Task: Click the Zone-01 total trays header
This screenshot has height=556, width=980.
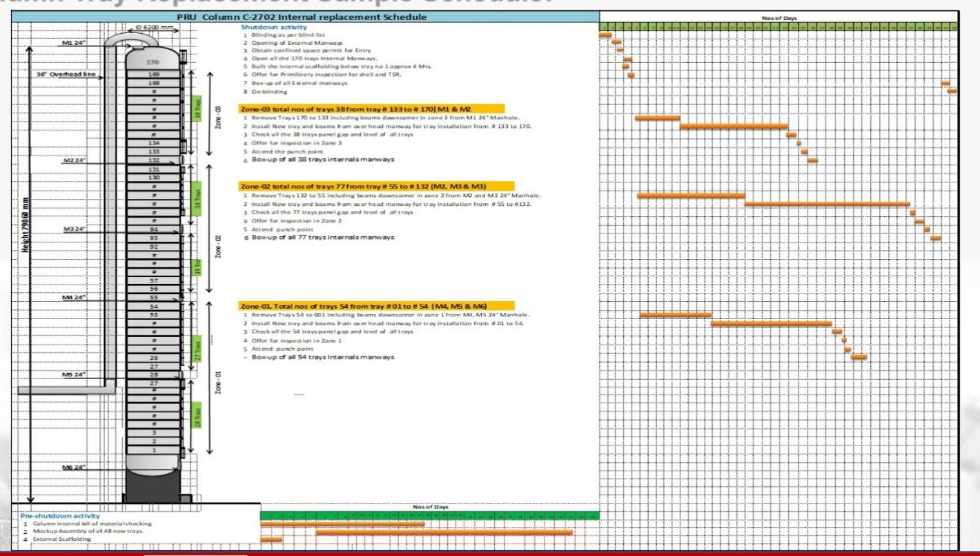Action: (376, 306)
